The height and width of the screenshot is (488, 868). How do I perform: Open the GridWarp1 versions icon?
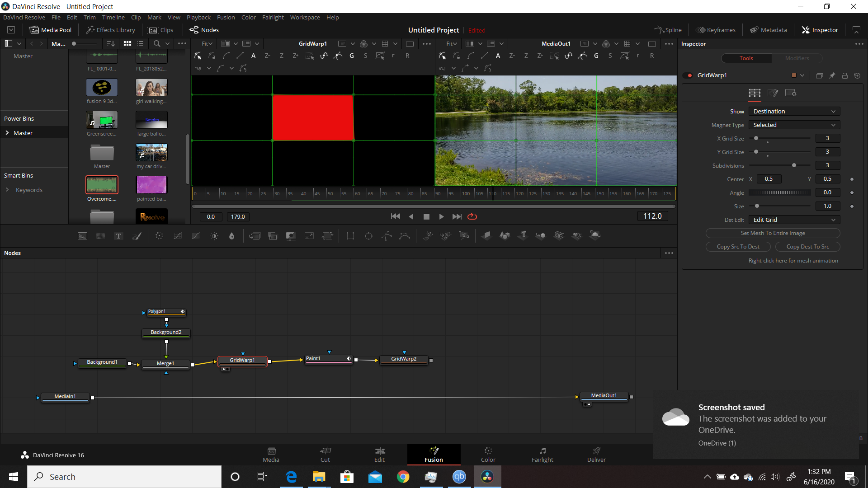click(819, 75)
